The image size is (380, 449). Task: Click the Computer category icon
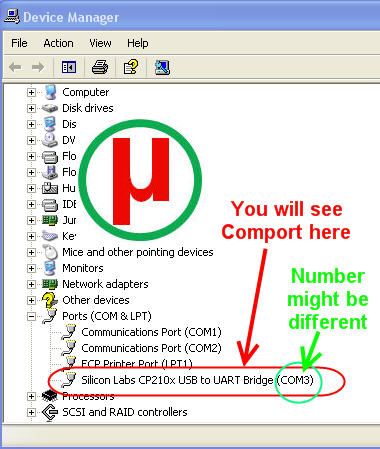pyautogui.click(x=50, y=92)
